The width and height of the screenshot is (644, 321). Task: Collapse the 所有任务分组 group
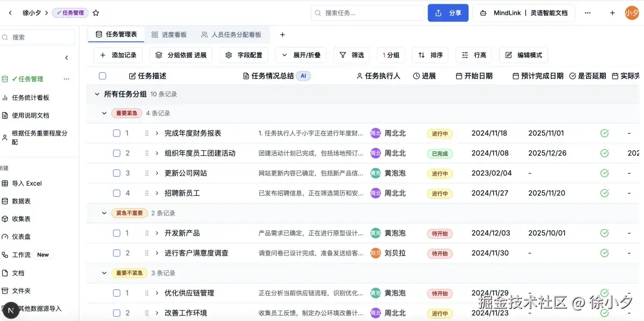pos(97,94)
